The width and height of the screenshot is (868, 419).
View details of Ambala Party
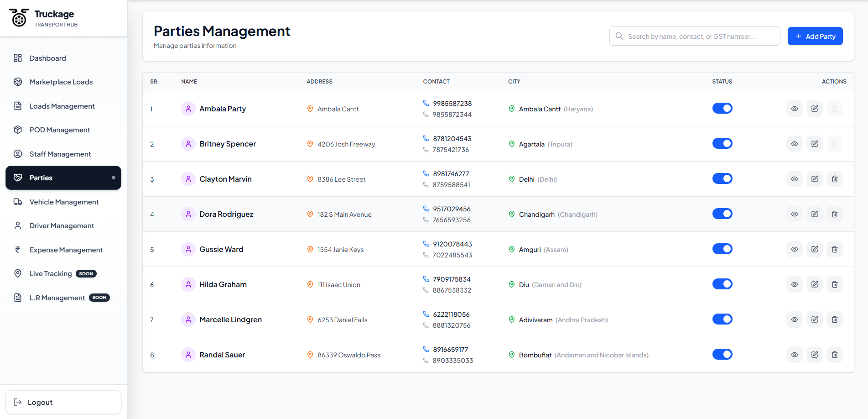point(794,109)
